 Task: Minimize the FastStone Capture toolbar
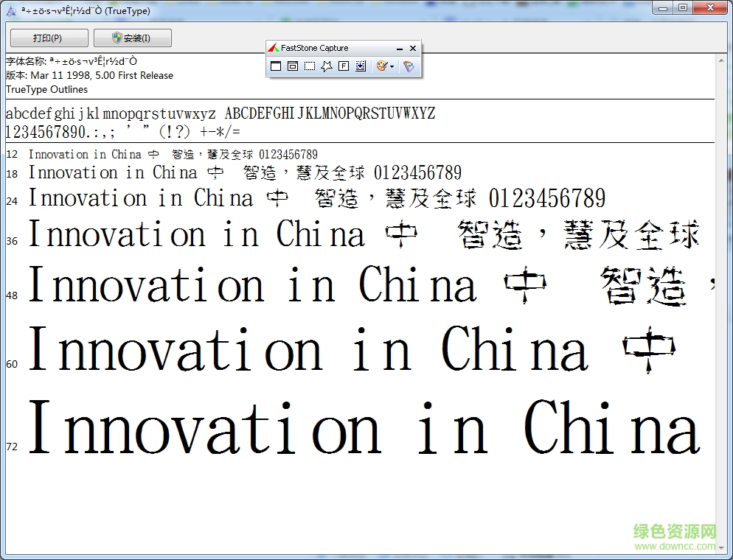400,49
